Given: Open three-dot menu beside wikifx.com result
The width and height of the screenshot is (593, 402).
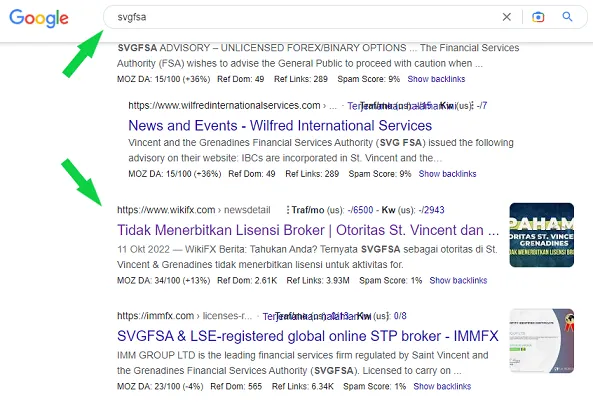Looking at the screenshot, I should [x=288, y=210].
